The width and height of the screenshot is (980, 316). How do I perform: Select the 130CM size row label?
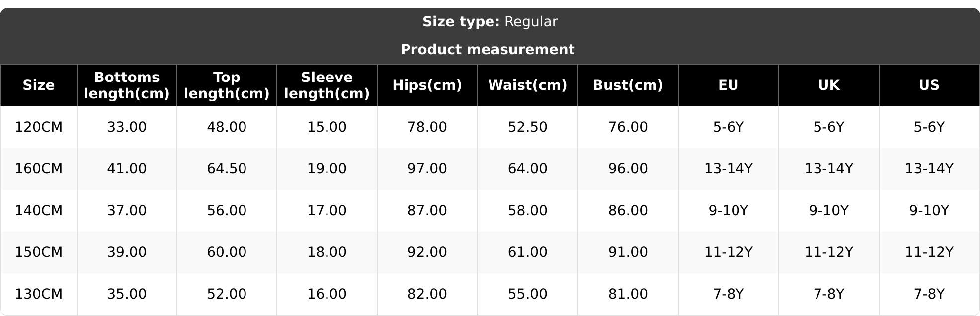pos(39,294)
